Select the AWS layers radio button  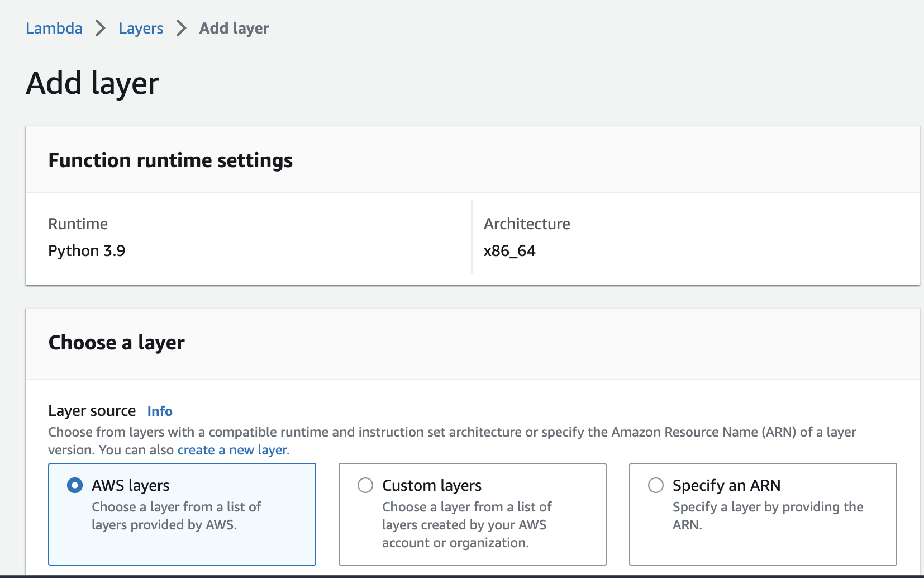(x=75, y=485)
